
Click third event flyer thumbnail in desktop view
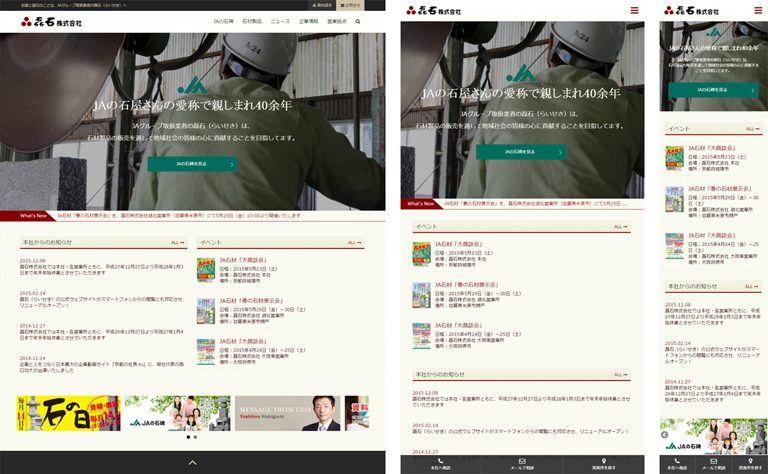[x=206, y=351]
